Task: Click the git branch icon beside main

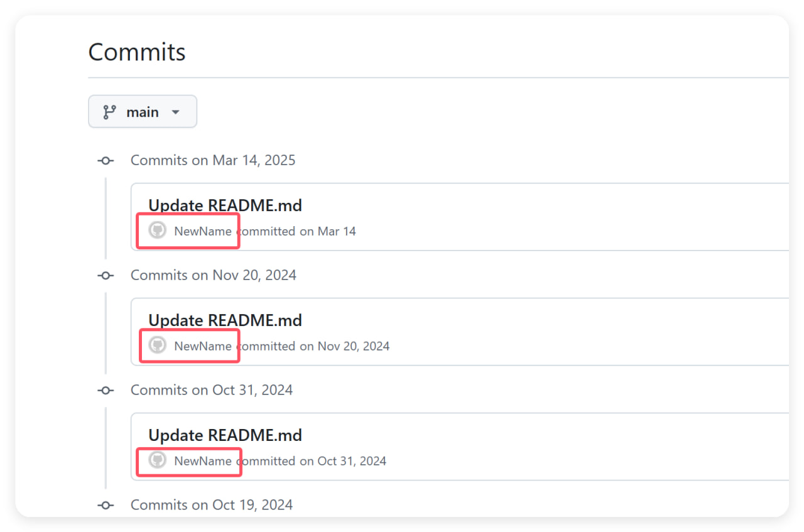Action: [110, 112]
